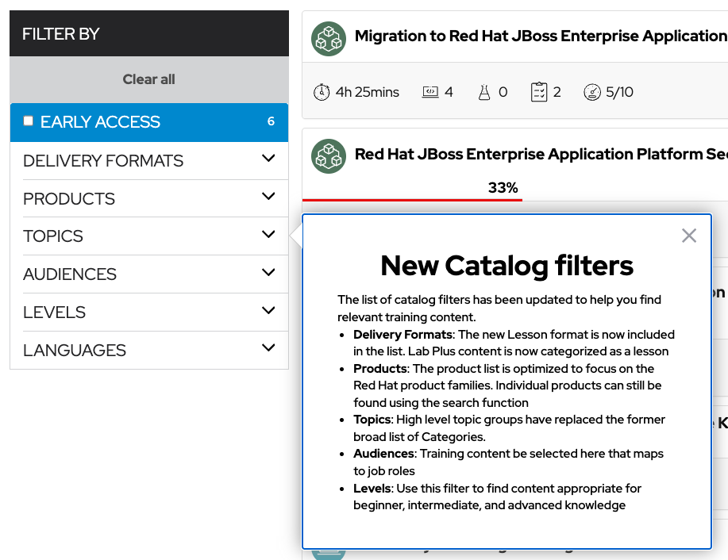Click the checklist clipboard icon beside 2
Screen dimensions: 728x560
click(539, 92)
